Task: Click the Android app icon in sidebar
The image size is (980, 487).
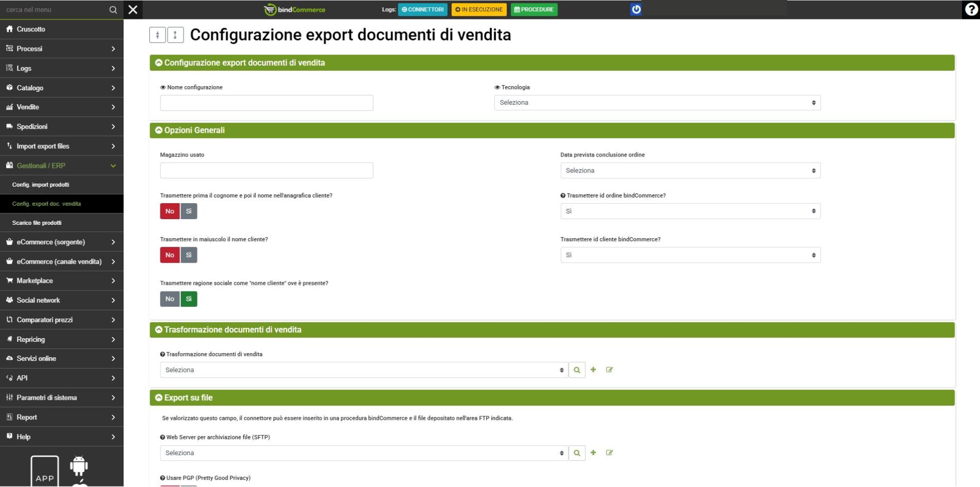Action: click(78, 466)
